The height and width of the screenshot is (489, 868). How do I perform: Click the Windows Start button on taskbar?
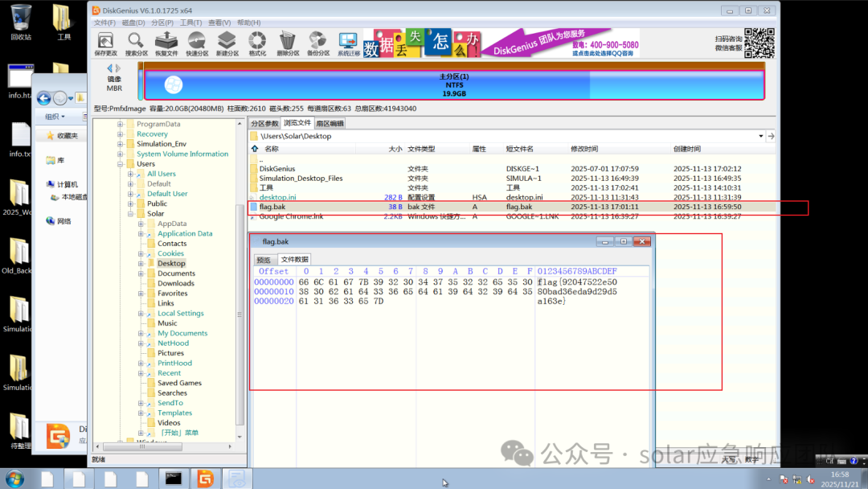(x=14, y=479)
